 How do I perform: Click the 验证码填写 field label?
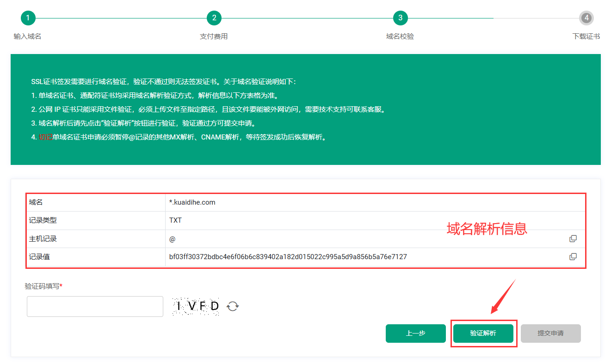43,286
